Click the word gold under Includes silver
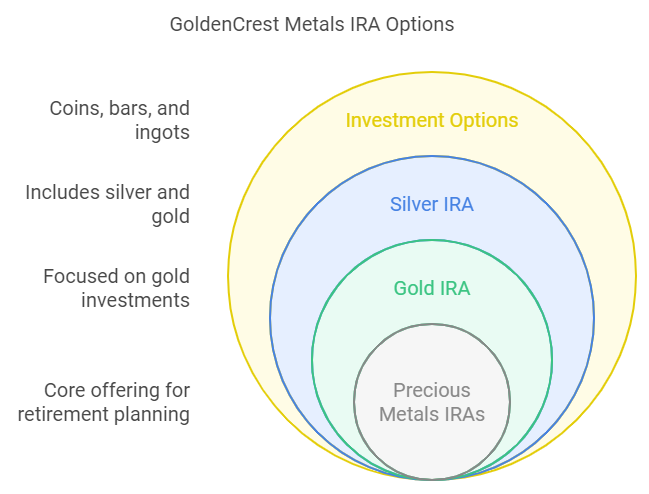 coord(171,217)
